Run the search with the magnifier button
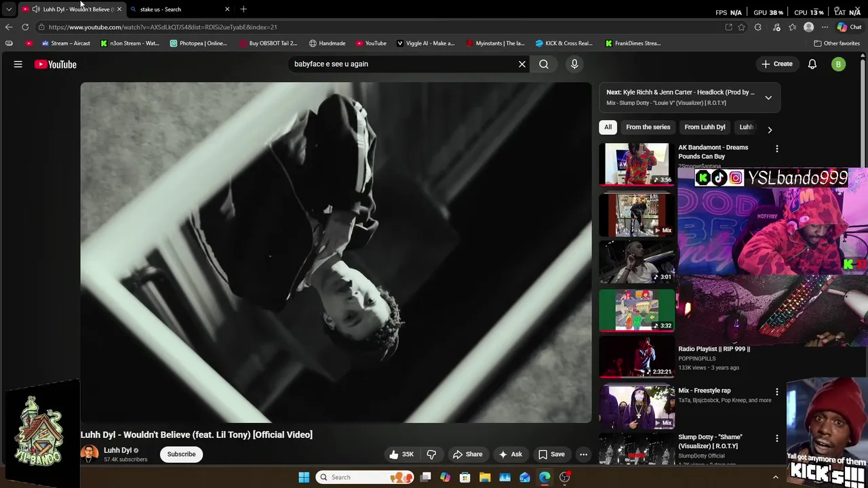Screen dimensions: 868x488 [544, 64]
